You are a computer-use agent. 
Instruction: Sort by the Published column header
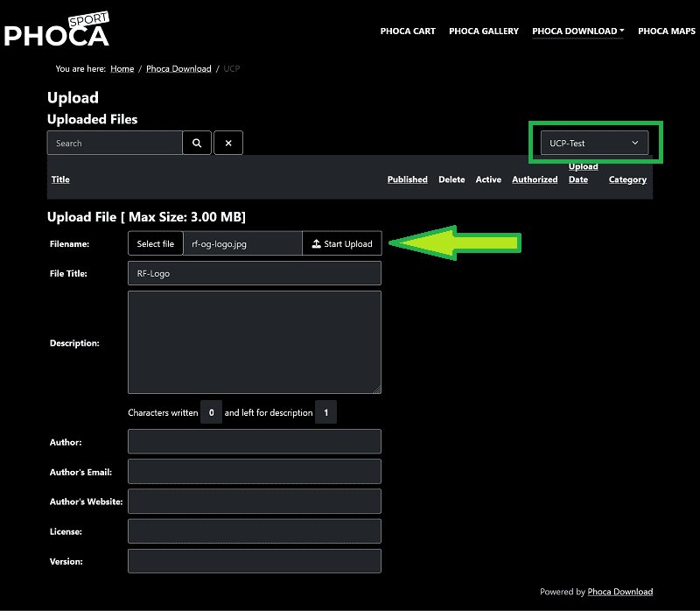[407, 179]
